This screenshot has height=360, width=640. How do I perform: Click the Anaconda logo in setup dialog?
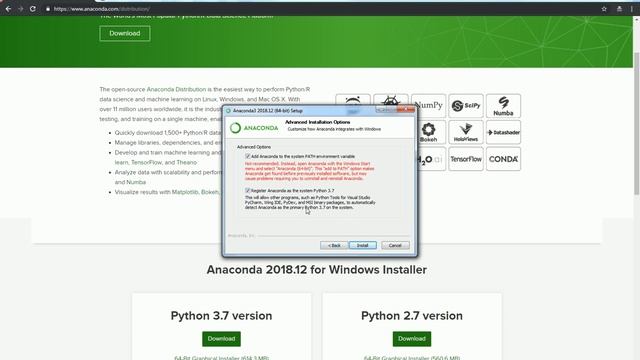coord(254,128)
